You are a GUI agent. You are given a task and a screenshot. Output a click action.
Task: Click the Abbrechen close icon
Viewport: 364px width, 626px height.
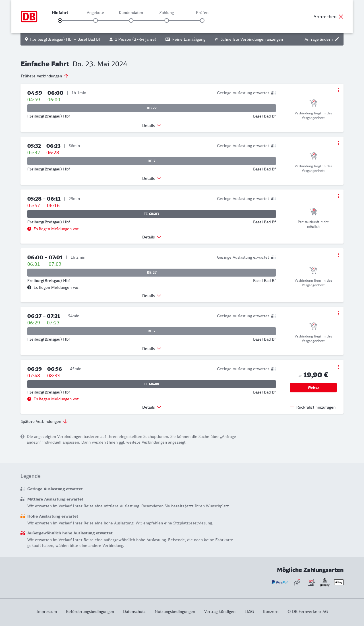(341, 17)
